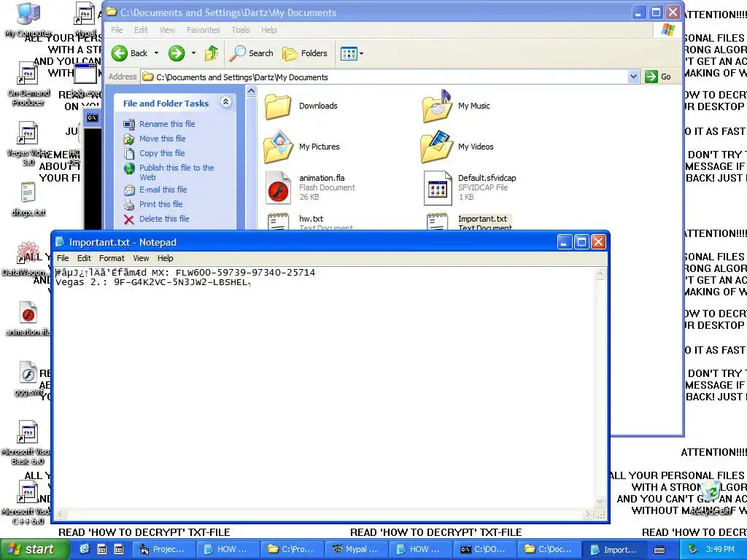Select On-Demand Producer desktop shortcut
The image size is (747, 560).
[28, 85]
